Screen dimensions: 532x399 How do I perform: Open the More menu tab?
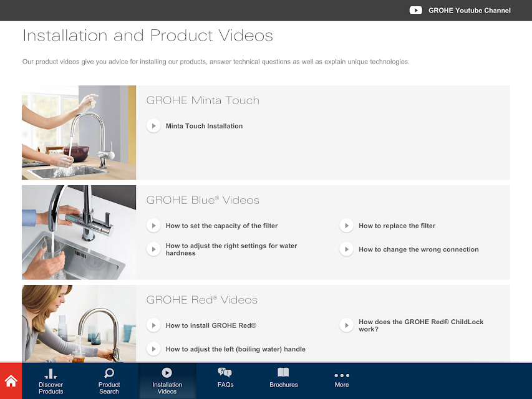(342, 381)
